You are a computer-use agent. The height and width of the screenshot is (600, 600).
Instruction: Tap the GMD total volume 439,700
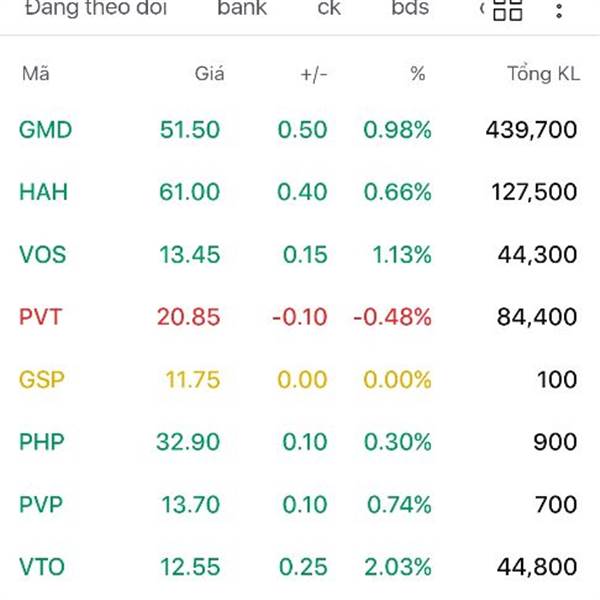(532, 130)
